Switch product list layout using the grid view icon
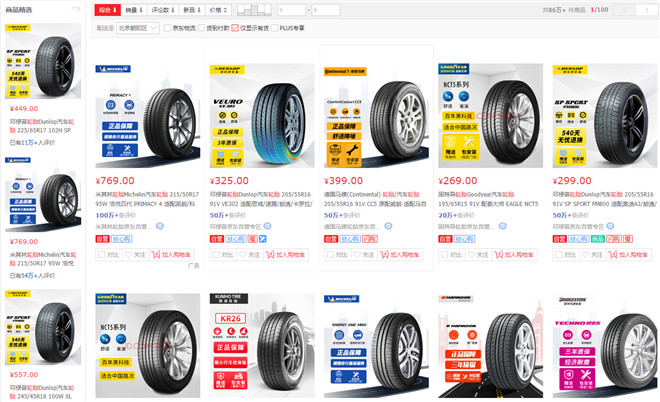The width and height of the screenshot is (660, 402). click(254, 9)
